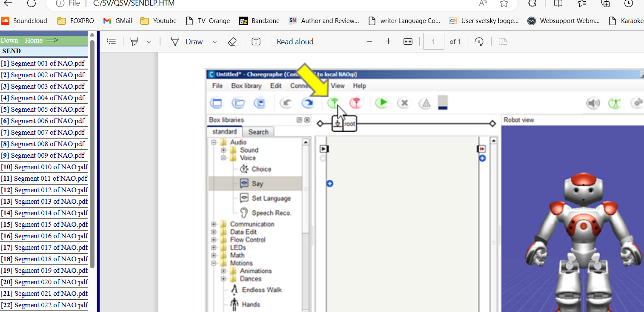Add this page to favorites star
Image resolution: width=644 pixels, height=312 pixels.
pyautogui.click(x=504, y=3)
